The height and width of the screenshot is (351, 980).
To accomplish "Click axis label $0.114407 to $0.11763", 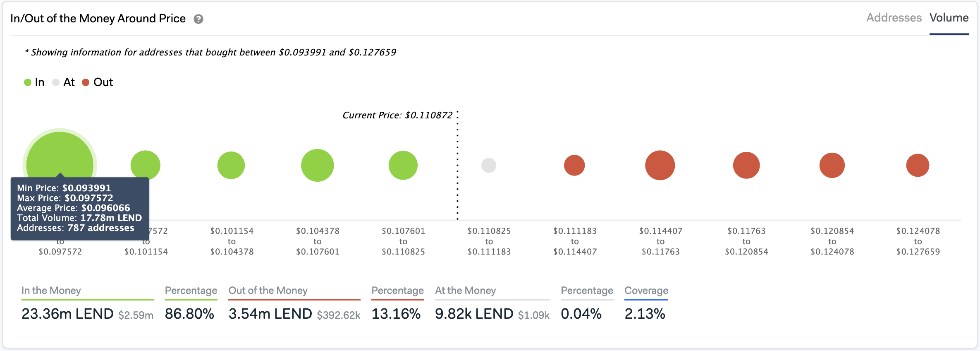I will click(661, 241).
